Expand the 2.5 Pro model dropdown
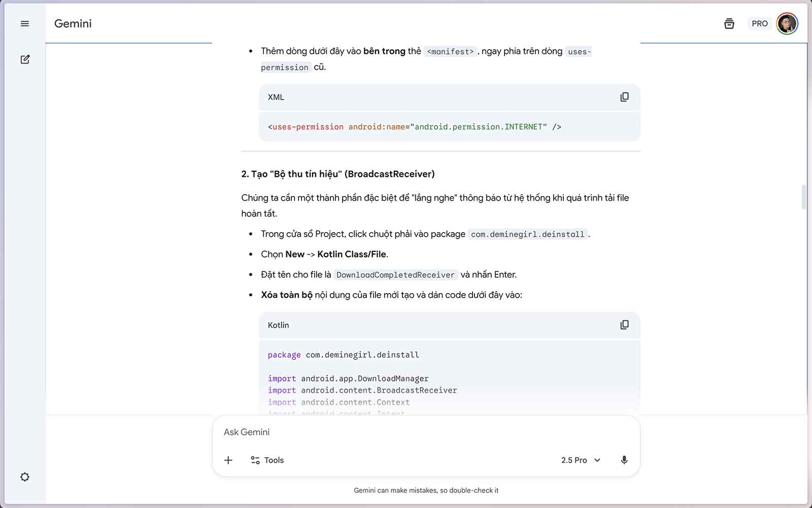The image size is (812, 508). coord(581,460)
